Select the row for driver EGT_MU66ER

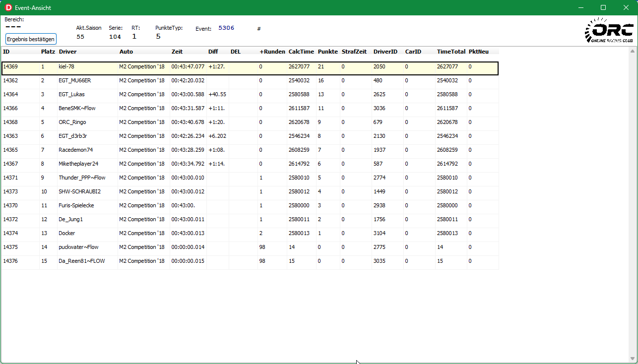pyautogui.click(x=74, y=80)
